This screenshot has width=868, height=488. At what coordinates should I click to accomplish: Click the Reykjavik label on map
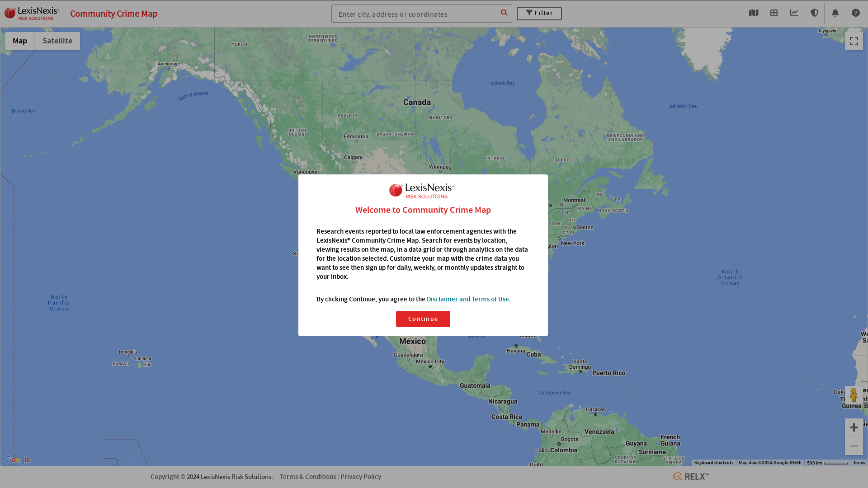[827, 31]
